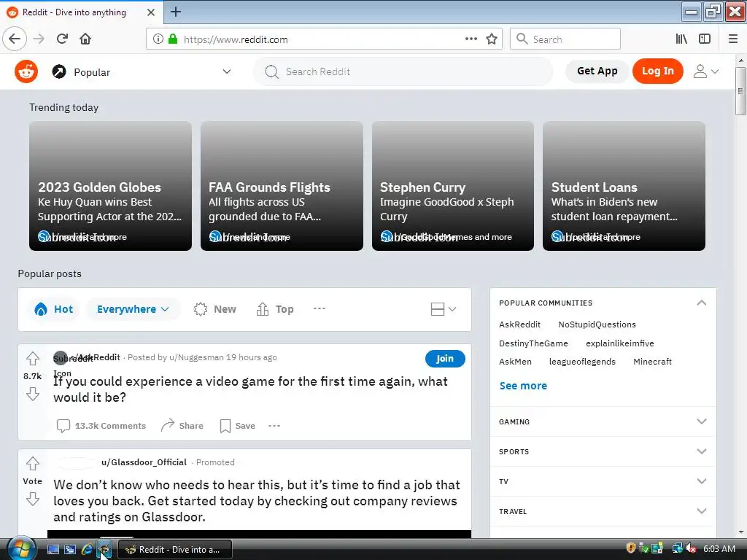
Task: Reload the page with the refresh icon
Action: click(62, 39)
